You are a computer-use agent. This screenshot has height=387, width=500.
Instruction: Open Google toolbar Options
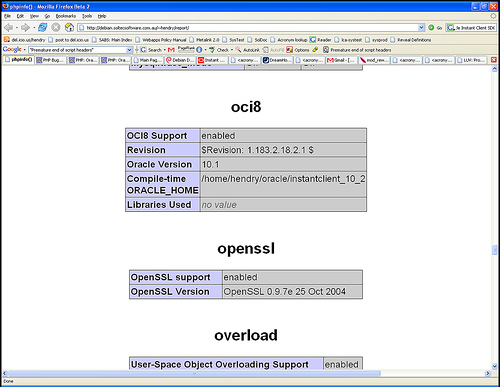298,50
